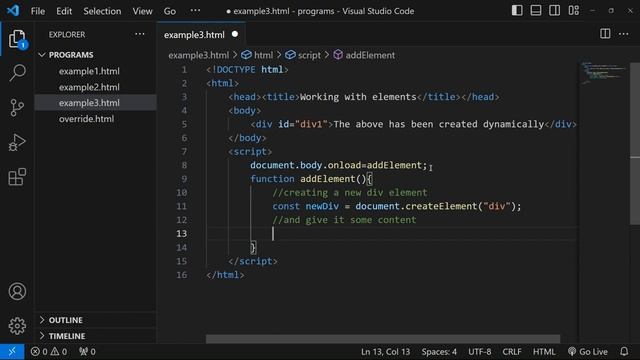The height and width of the screenshot is (360, 640).
Task: Change indentation via Spaces: 4
Action: coord(439,351)
